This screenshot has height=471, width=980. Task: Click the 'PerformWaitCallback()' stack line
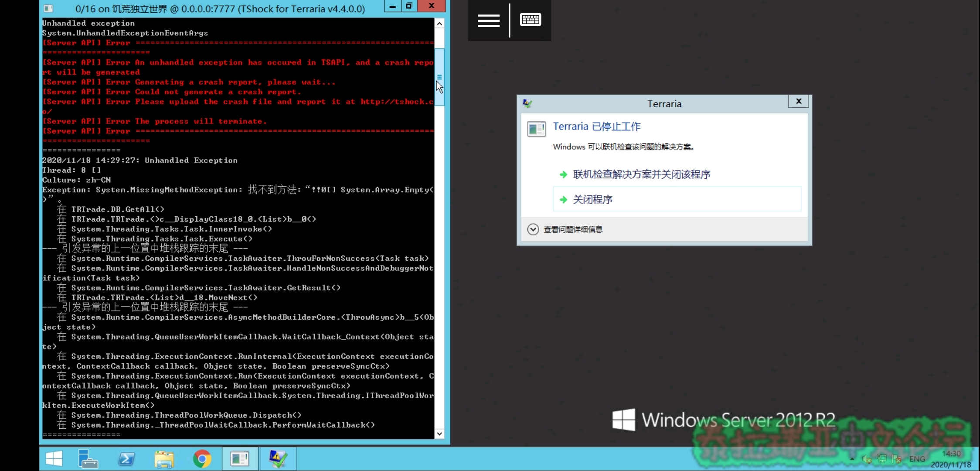pos(216,425)
